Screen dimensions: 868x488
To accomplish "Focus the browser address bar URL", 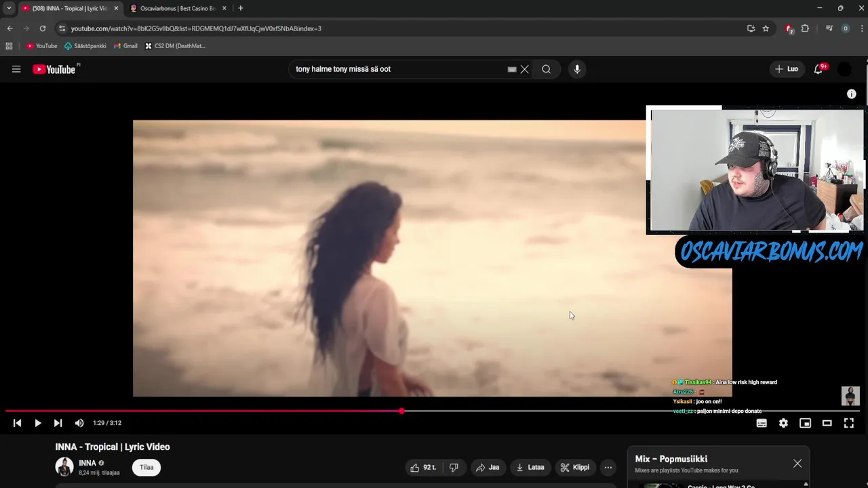I will point(196,28).
